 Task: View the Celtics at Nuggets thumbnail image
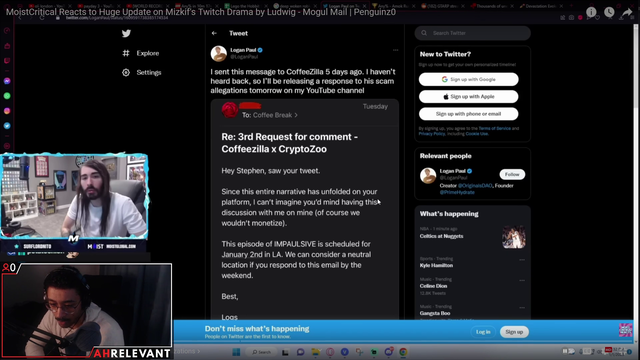[513, 237]
